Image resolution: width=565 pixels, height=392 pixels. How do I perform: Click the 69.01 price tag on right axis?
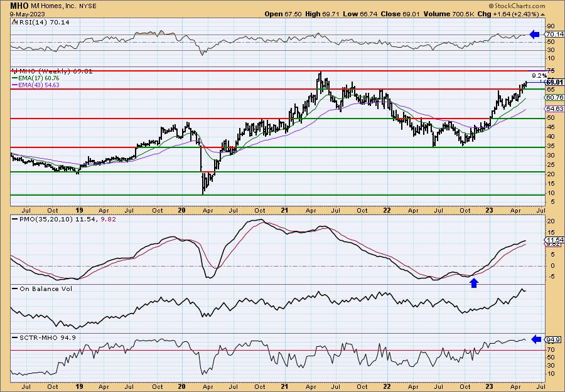coord(554,82)
